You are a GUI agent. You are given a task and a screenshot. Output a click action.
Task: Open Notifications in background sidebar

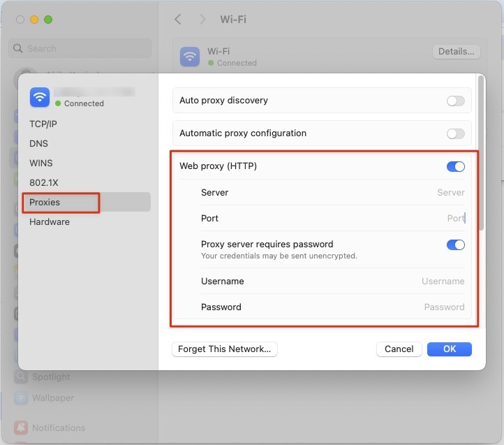coord(59,428)
